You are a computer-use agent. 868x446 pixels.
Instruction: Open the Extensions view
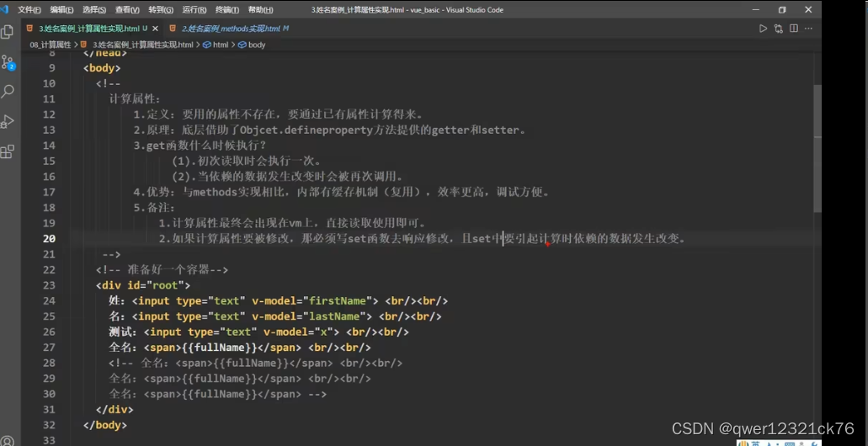pos(8,151)
